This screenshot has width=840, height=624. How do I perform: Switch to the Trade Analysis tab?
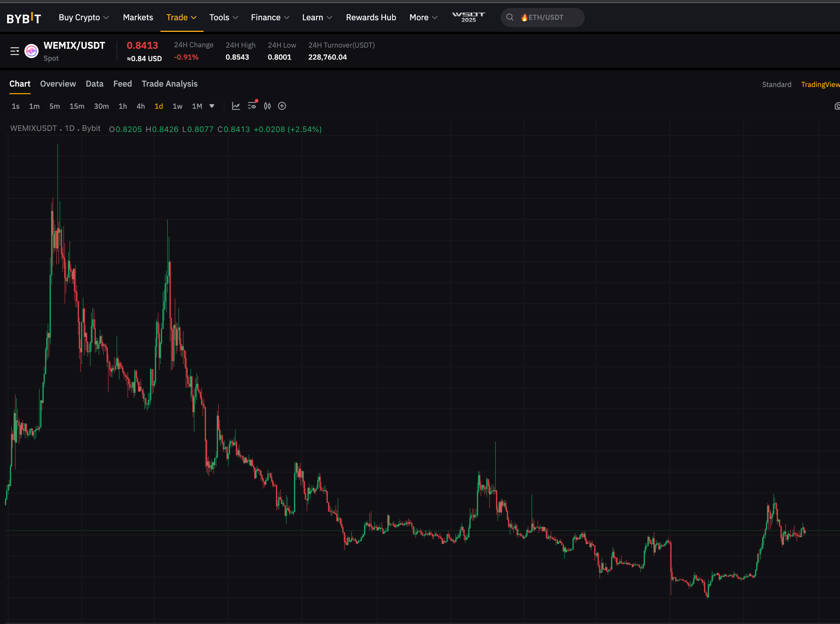click(169, 84)
